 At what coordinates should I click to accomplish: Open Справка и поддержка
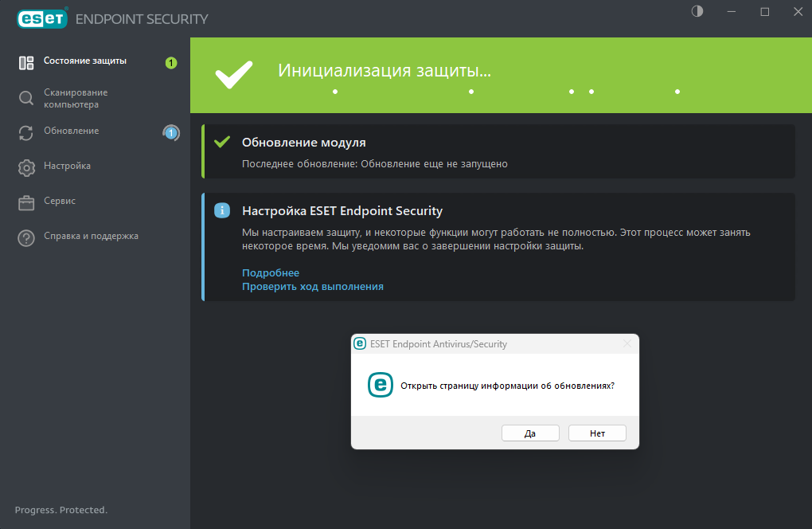92,236
